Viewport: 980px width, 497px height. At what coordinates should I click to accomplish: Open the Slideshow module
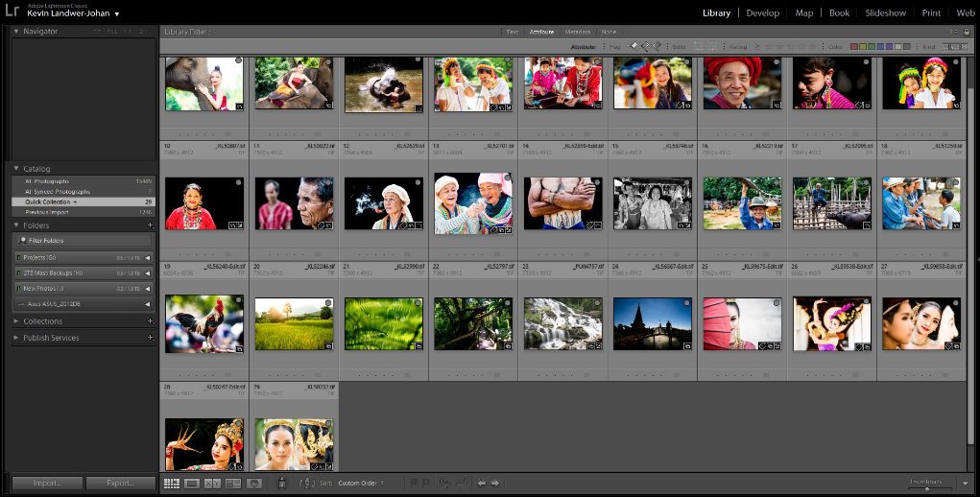(x=885, y=12)
